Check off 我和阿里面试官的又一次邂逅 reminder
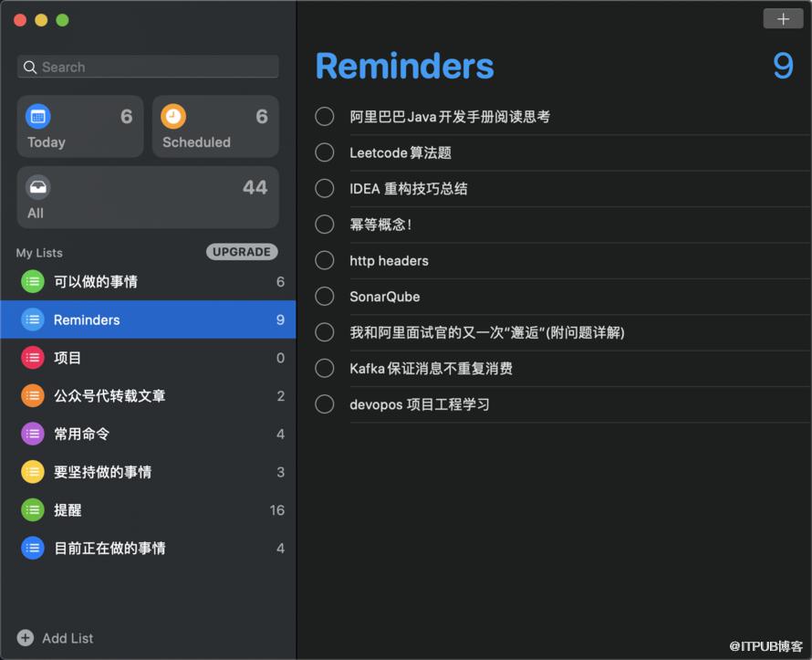812x660 pixels. pos(325,332)
